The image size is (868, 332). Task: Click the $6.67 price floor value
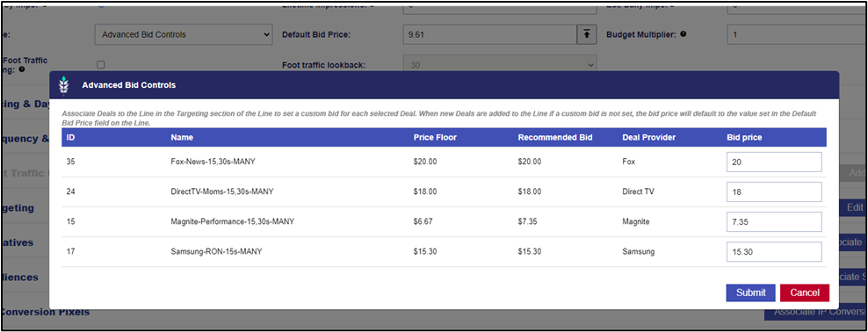[x=423, y=222]
